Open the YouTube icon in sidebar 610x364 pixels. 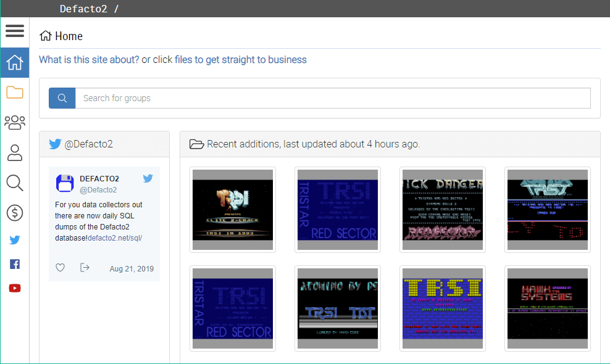(x=15, y=288)
